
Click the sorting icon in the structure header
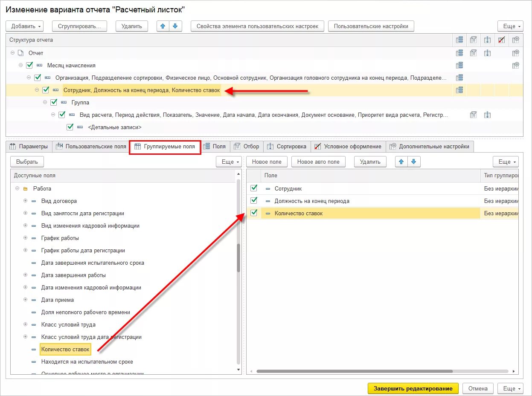pos(487,40)
